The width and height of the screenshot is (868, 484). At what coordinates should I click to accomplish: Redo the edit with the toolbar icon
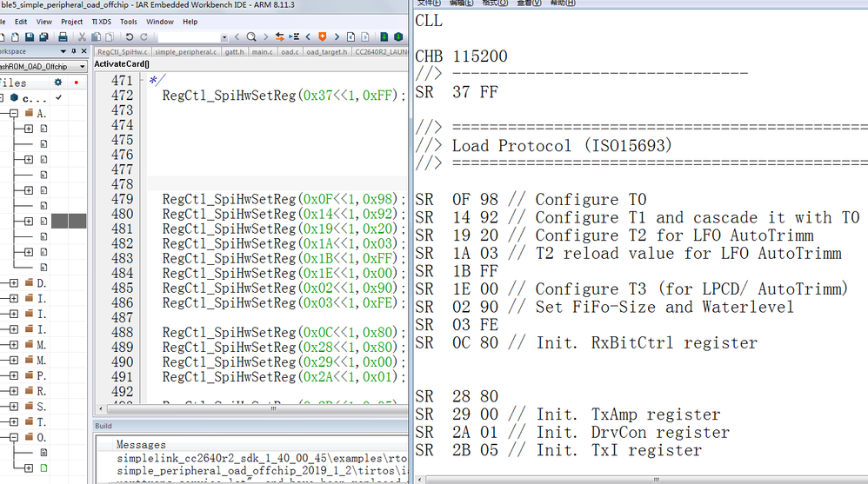144,37
